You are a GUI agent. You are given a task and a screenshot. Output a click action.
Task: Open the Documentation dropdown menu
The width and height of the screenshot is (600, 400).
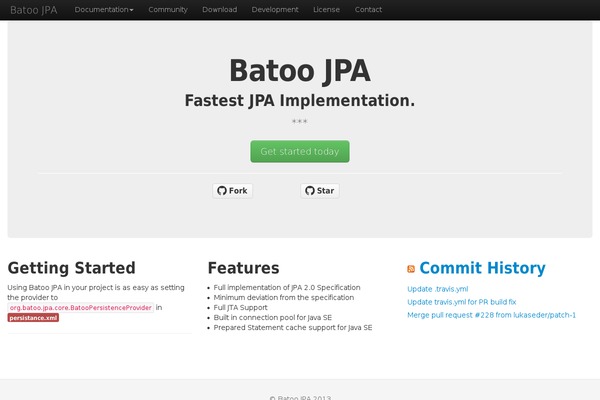click(x=104, y=10)
